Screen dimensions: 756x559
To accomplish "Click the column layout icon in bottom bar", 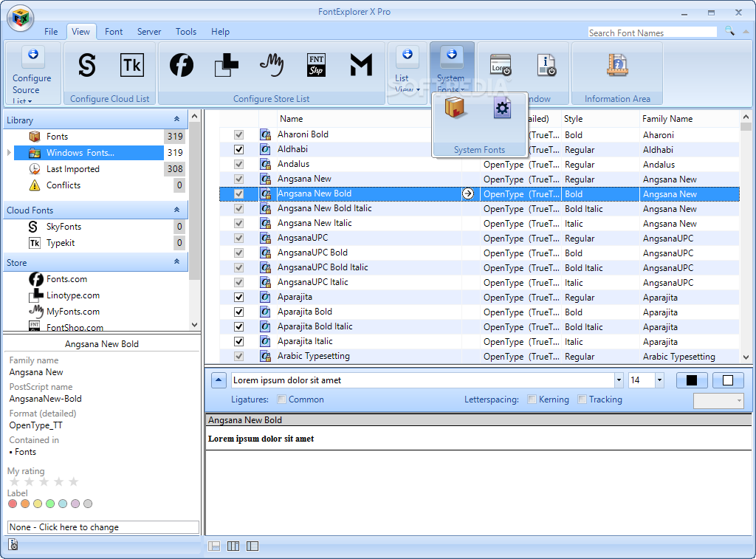I will [x=233, y=546].
